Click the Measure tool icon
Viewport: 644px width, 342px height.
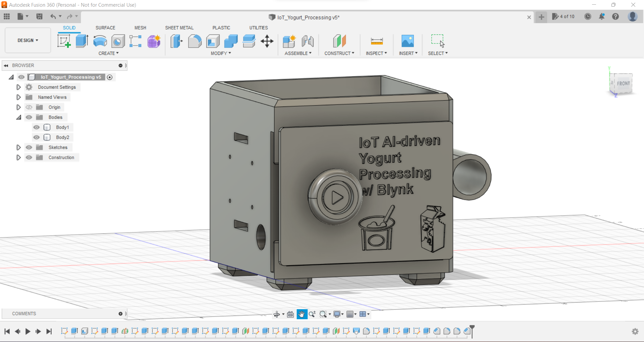pyautogui.click(x=377, y=41)
